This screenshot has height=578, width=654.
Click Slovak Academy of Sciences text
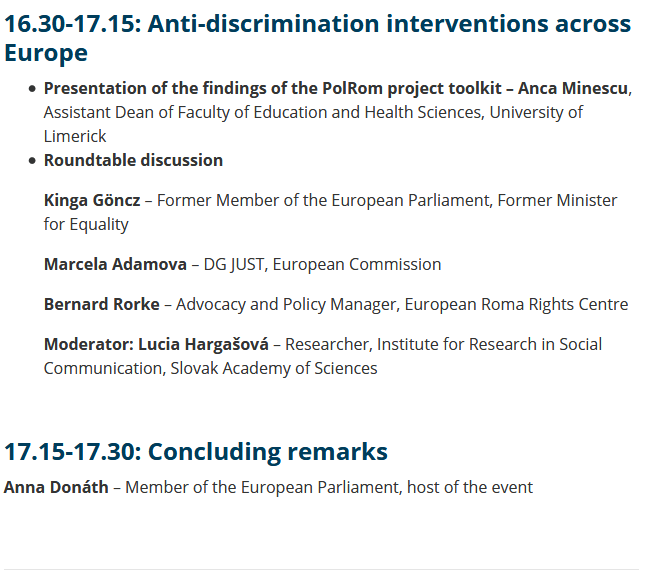pos(274,369)
